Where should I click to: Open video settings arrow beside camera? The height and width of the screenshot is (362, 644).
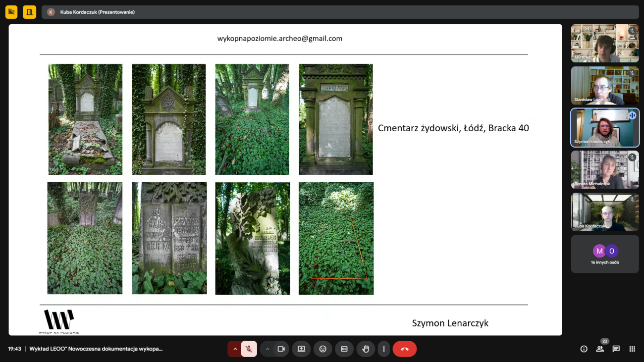pyautogui.click(x=267, y=349)
